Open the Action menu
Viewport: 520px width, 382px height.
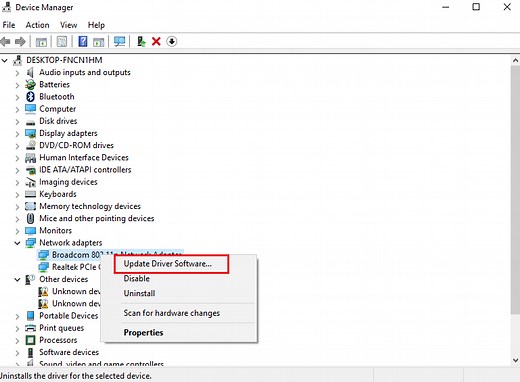(37, 25)
